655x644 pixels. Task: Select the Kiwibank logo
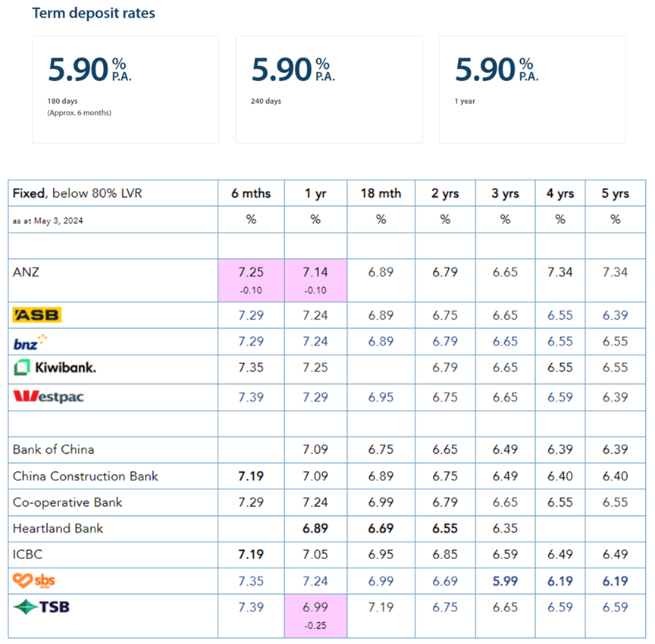(55, 367)
